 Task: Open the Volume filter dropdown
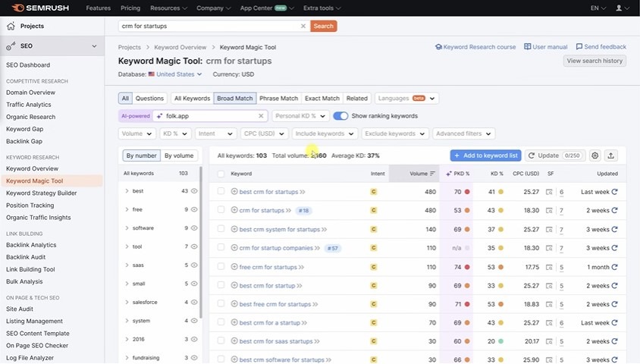coord(136,134)
